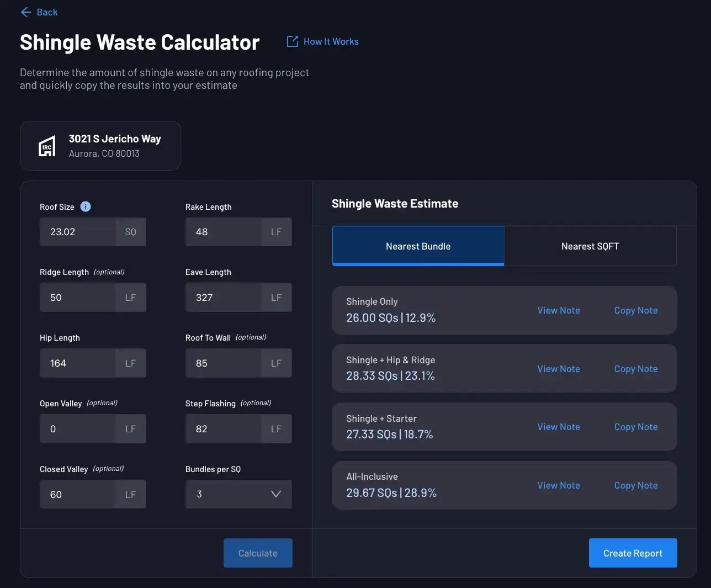Switch to the Nearest SQFT tab
The width and height of the screenshot is (711, 588).
click(590, 246)
